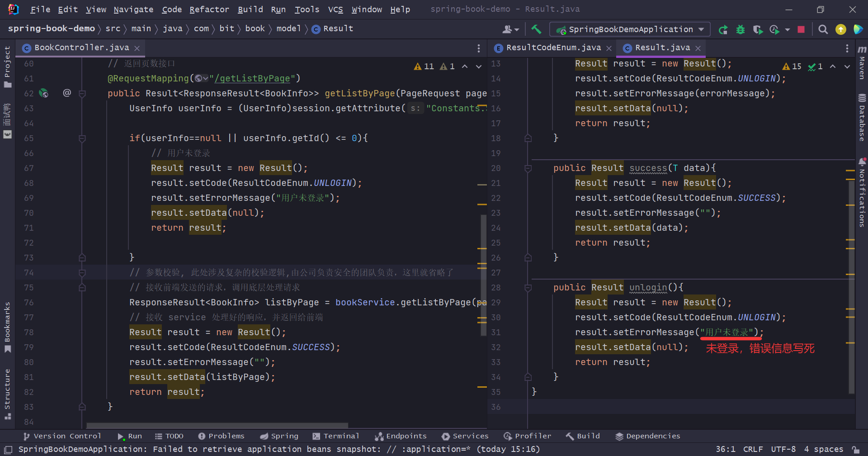Image resolution: width=868 pixels, height=456 pixels.
Task: Open the File menu
Action: point(40,9)
